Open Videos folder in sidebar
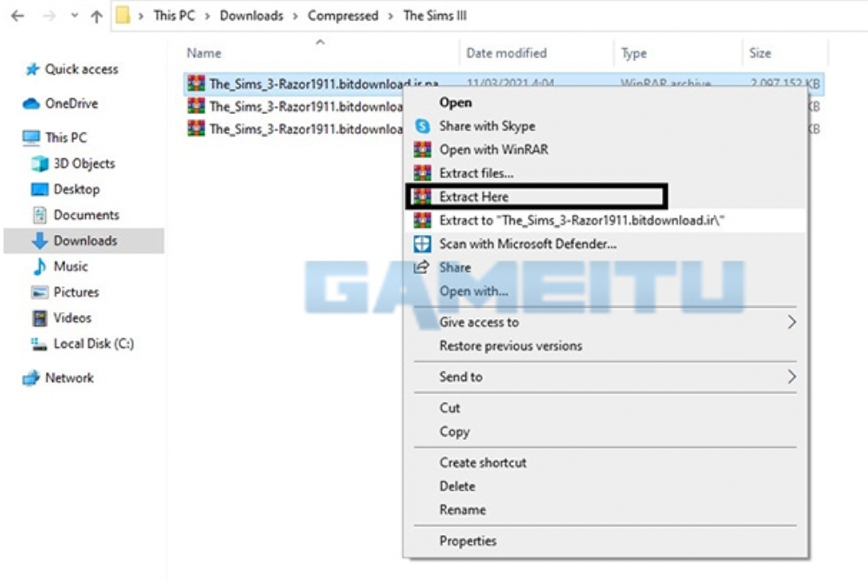 tap(72, 317)
